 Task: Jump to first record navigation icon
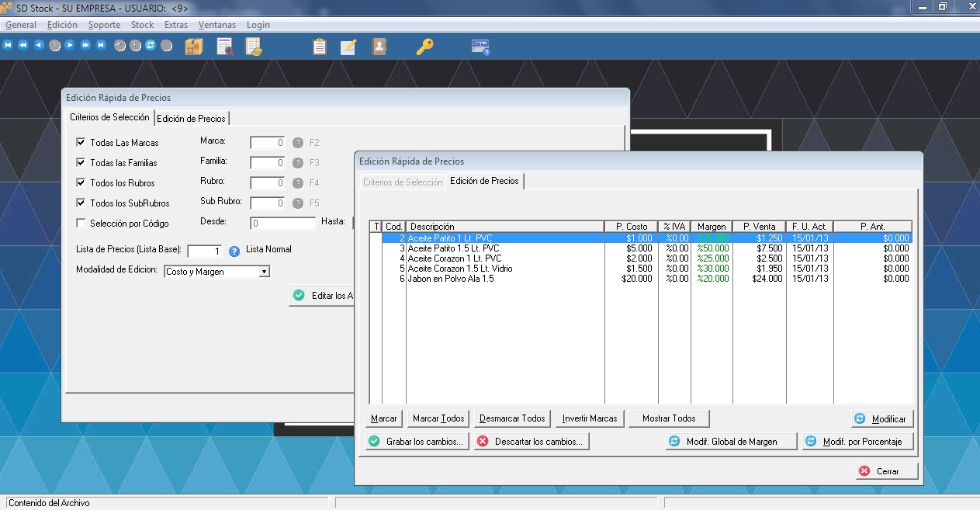(x=8, y=46)
